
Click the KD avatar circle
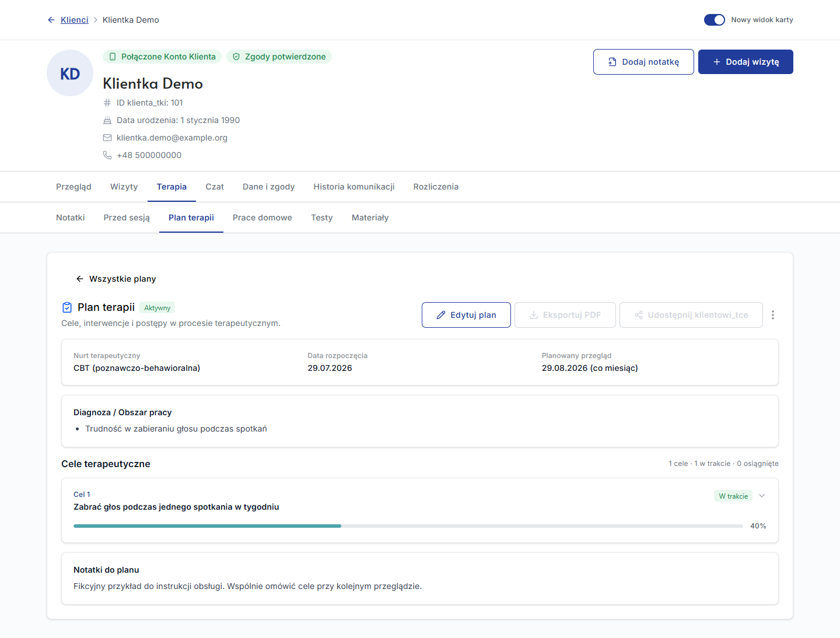coord(70,73)
